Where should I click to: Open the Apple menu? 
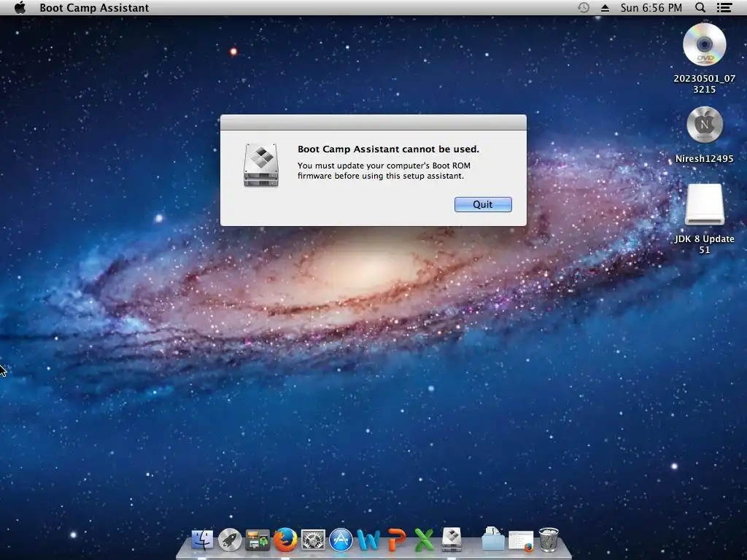point(20,7)
